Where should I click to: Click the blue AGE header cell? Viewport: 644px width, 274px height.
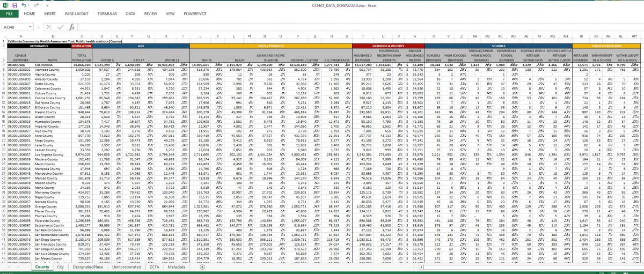(141, 46)
